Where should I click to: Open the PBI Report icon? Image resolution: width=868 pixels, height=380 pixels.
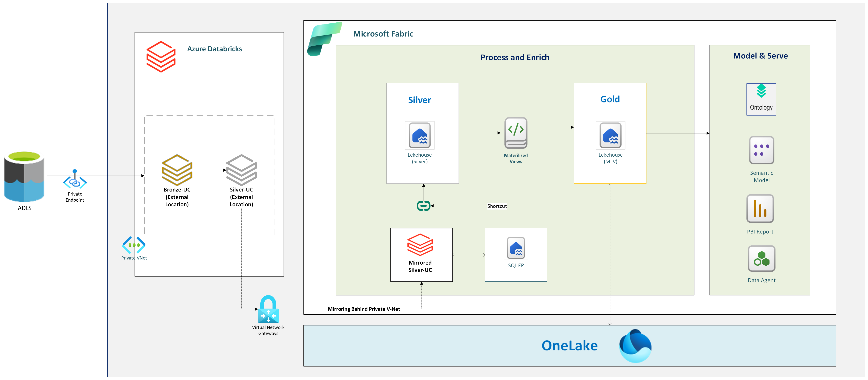(x=760, y=209)
